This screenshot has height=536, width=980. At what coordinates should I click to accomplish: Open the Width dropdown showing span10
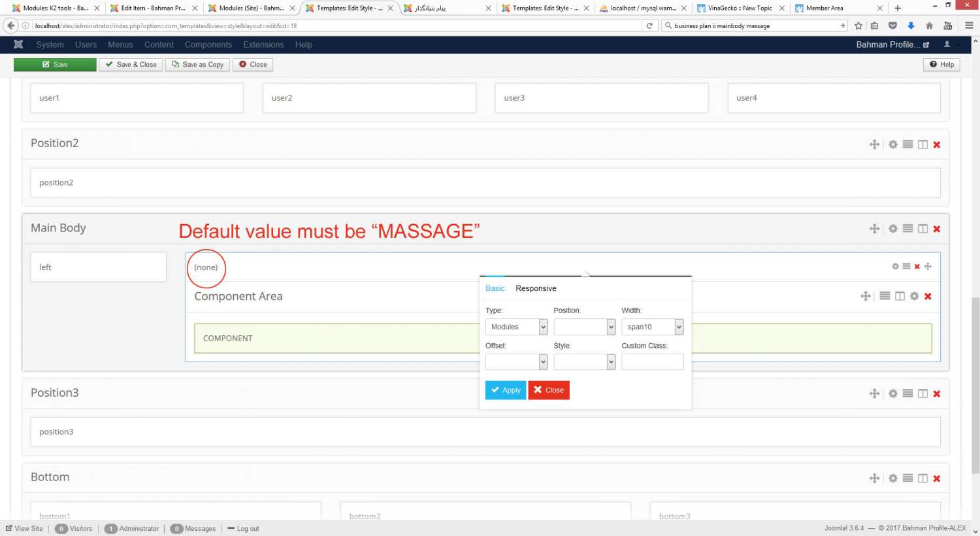pyautogui.click(x=652, y=327)
